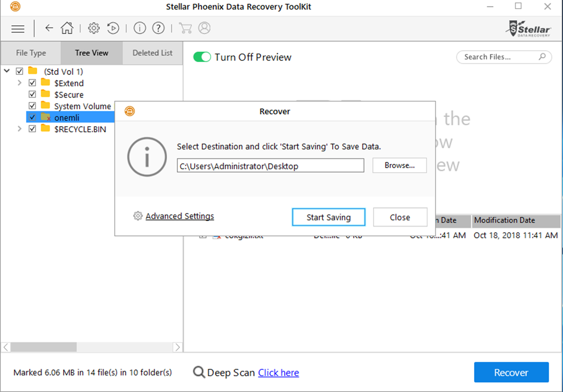Click the search magnifier in Search Files

[x=542, y=57]
